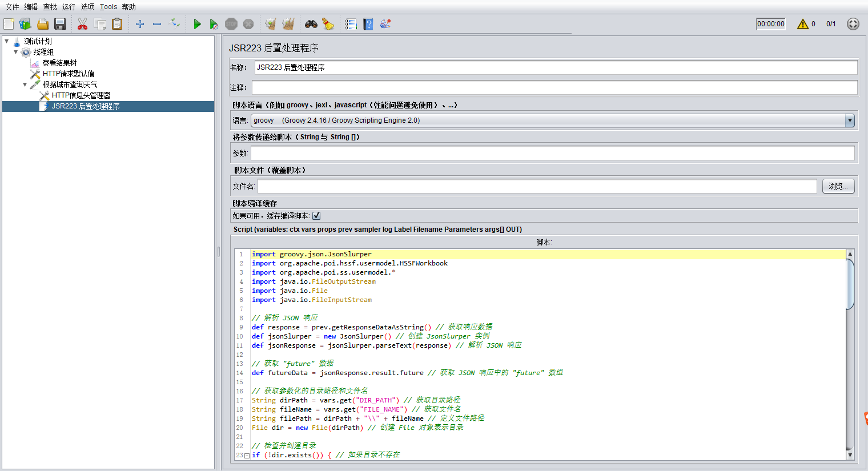The image size is (868, 471).
Task: Click the Copy toolbar icon
Action: (x=100, y=24)
